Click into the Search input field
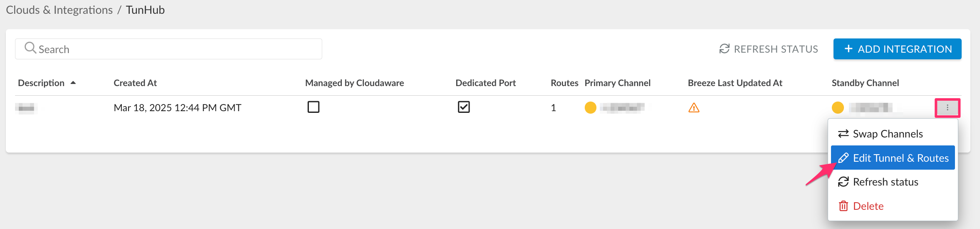This screenshot has height=229, width=980. pyautogui.click(x=175, y=49)
